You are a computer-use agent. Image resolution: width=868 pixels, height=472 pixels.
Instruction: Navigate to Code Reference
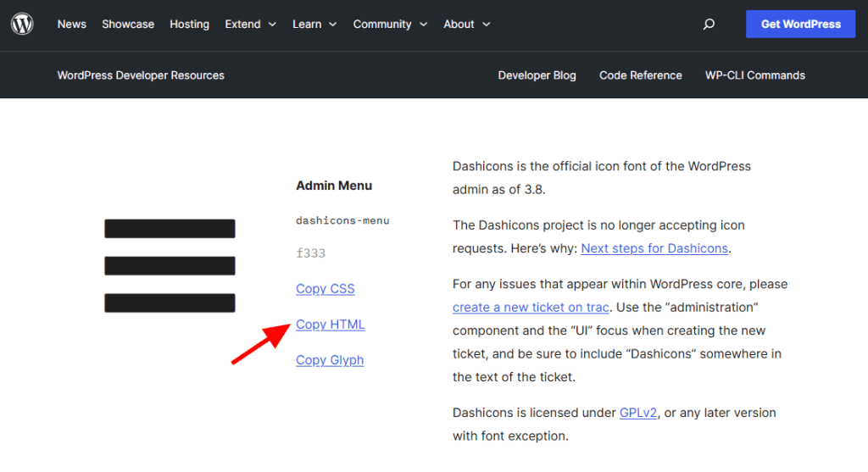pyautogui.click(x=640, y=75)
